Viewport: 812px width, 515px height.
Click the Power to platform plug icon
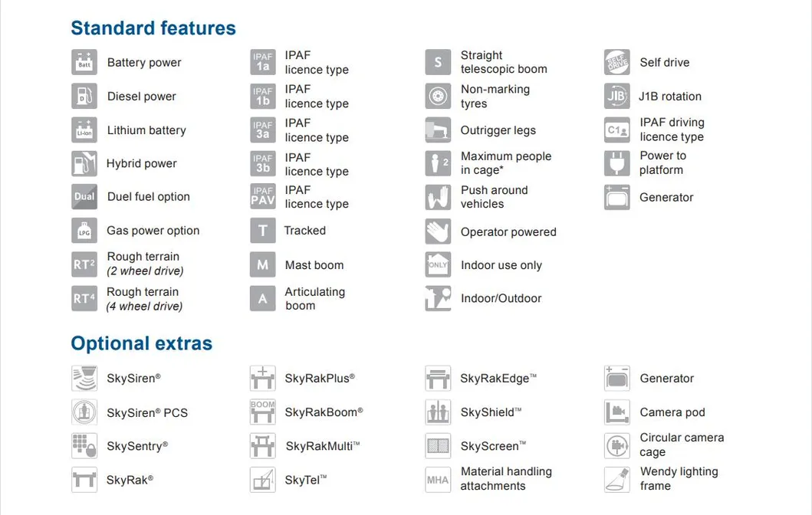tap(616, 163)
